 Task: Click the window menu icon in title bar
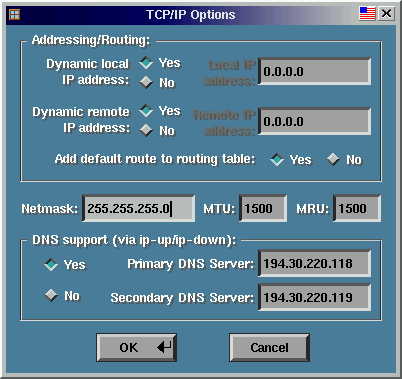(x=14, y=15)
